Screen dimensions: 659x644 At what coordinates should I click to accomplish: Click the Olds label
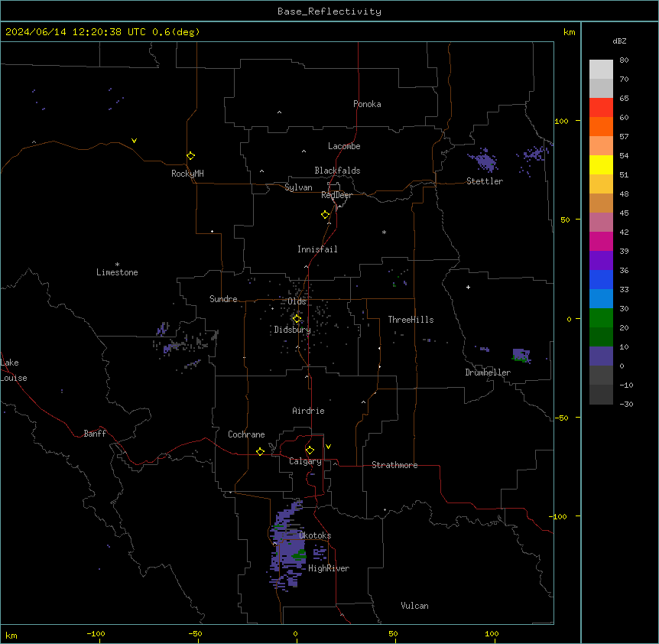click(x=297, y=301)
